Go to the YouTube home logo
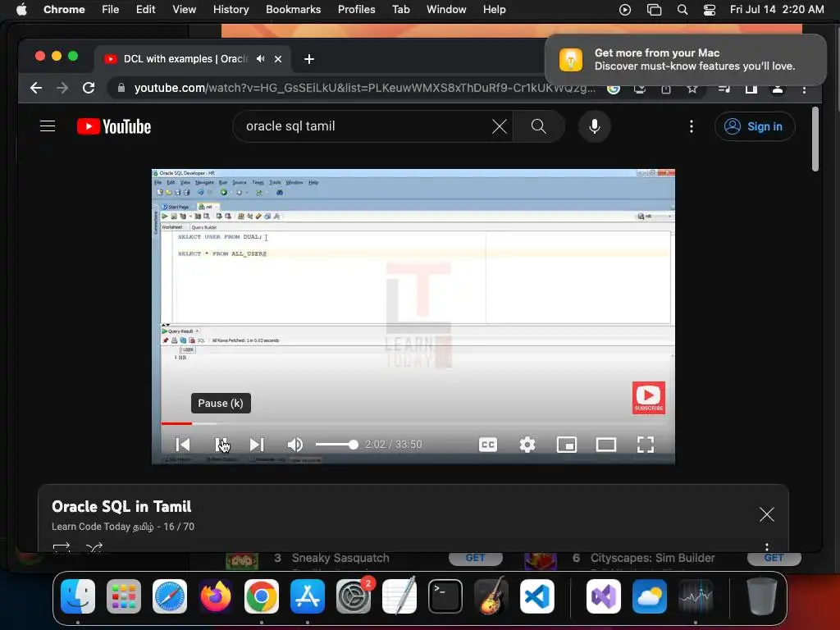 pyautogui.click(x=114, y=126)
